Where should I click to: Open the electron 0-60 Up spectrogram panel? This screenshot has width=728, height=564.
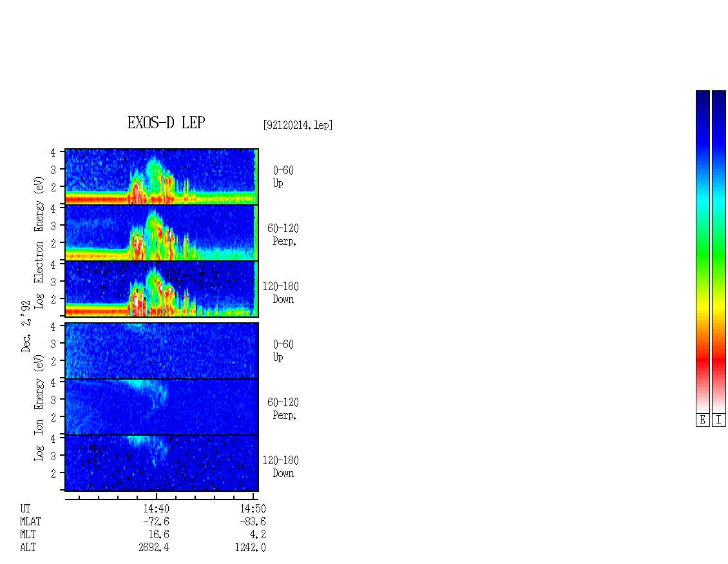162,177
